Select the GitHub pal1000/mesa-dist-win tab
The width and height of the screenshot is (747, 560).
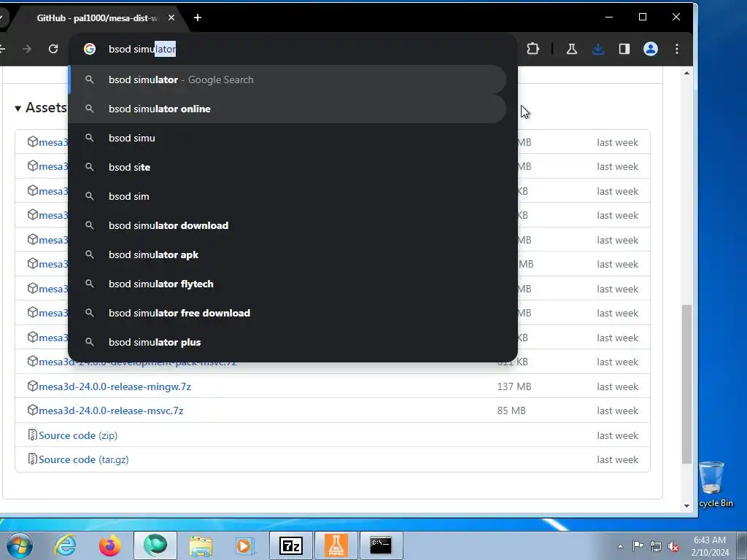97,17
